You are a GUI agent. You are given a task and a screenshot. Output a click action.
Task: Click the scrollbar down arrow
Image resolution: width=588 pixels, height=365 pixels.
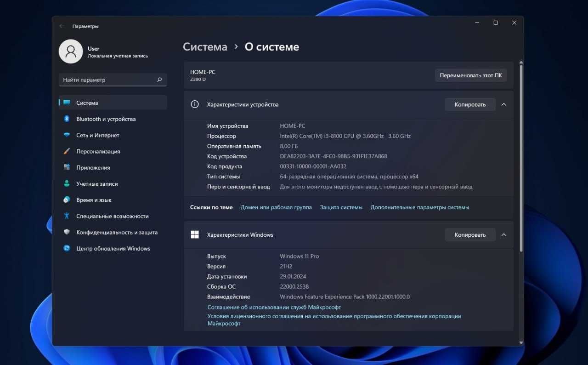click(x=521, y=342)
